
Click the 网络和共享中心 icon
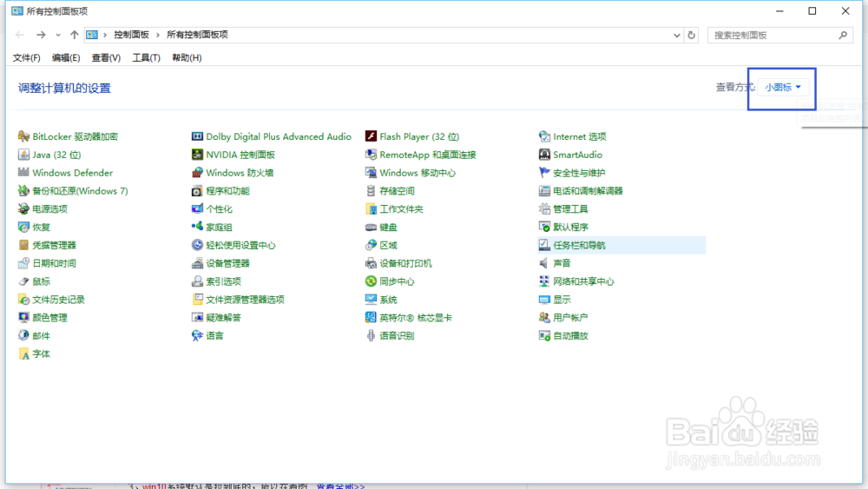pyautogui.click(x=544, y=281)
